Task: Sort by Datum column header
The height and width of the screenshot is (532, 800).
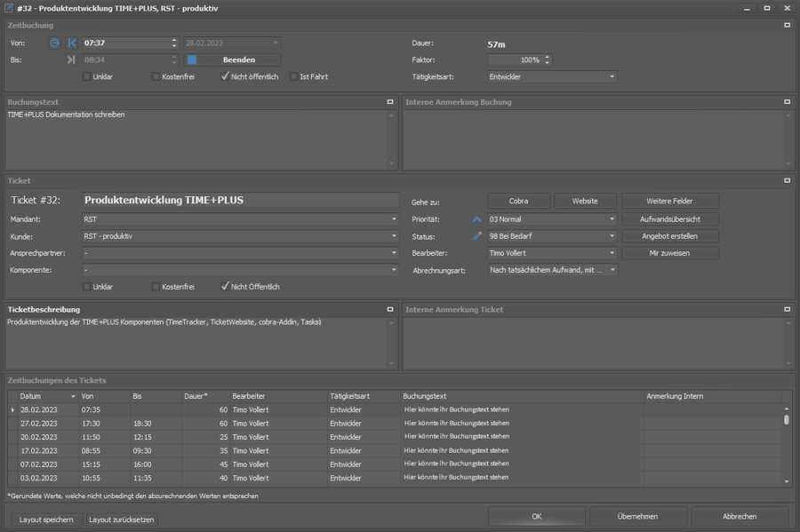Action: point(48,396)
